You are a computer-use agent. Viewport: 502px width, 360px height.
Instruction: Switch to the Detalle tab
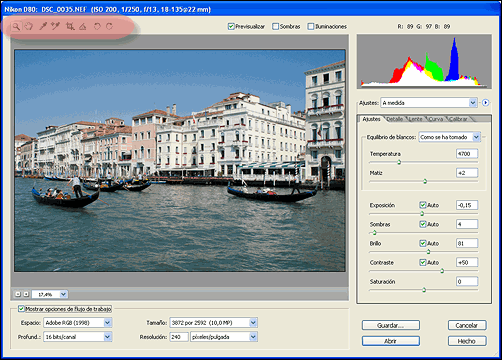(395, 119)
